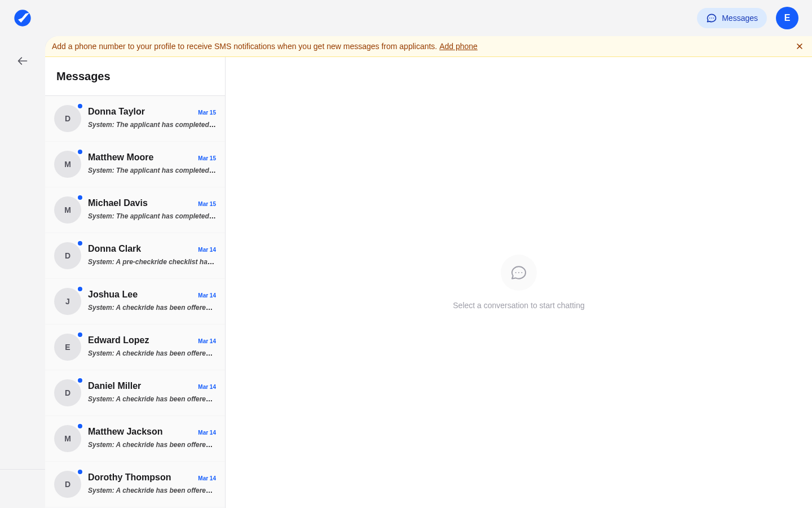Click the unread indicator dot on Donna Taylor
This screenshot has height=508, width=812.
80,106
